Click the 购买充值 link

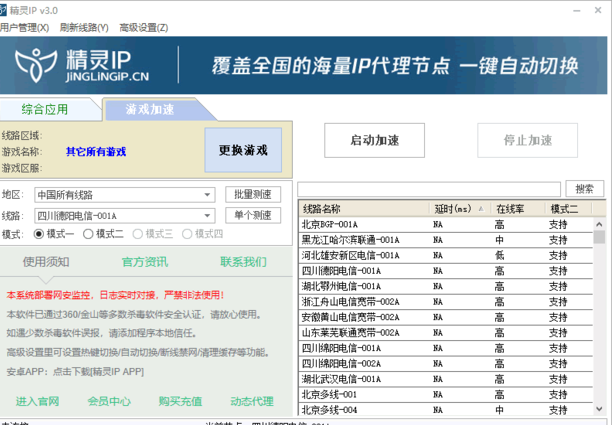tap(180, 401)
